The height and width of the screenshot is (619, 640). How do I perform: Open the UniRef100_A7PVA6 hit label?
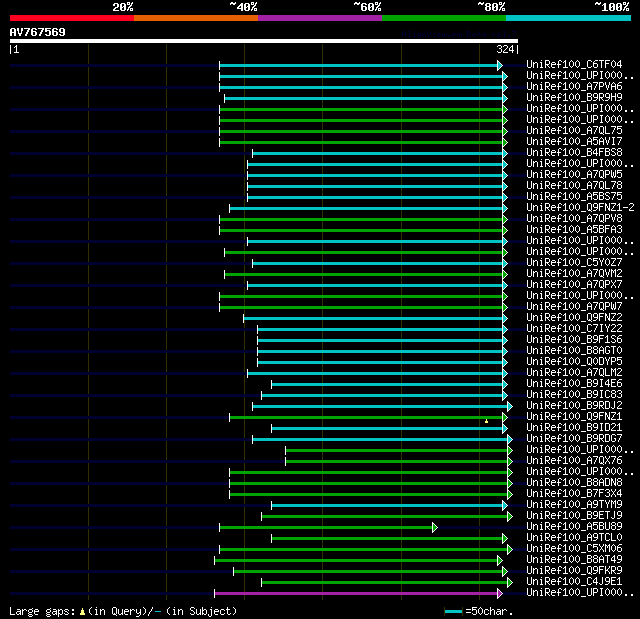[573, 87]
